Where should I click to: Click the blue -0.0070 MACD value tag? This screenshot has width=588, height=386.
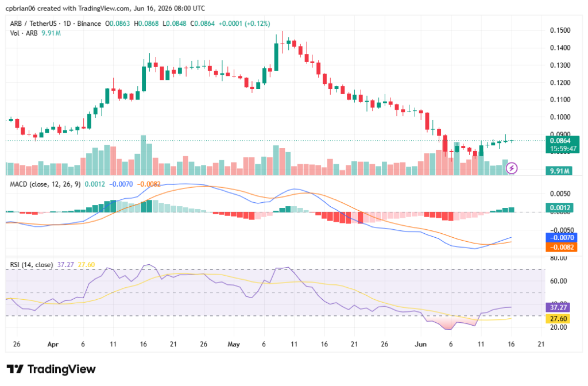[562, 237]
